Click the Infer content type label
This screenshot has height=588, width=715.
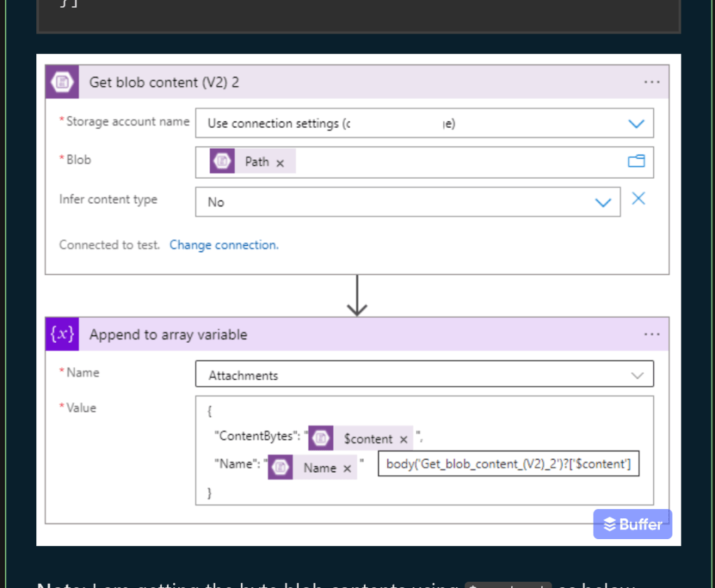pyautogui.click(x=108, y=199)
